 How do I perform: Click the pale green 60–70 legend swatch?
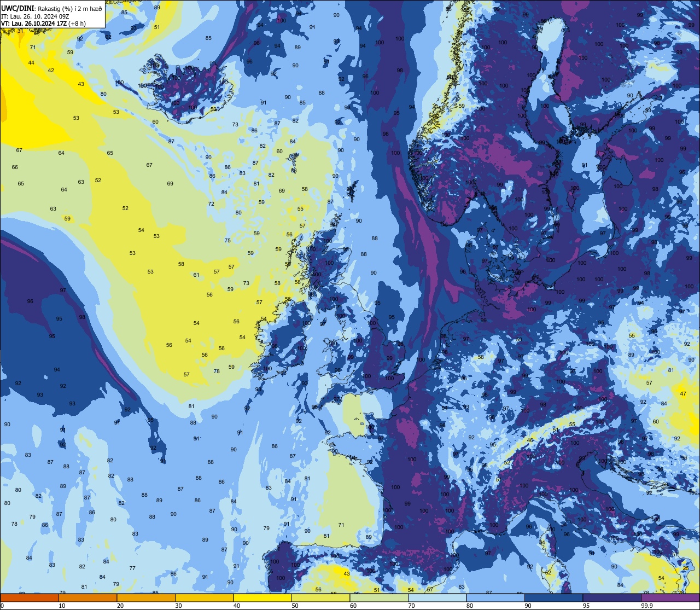click(x=379, y=597)
